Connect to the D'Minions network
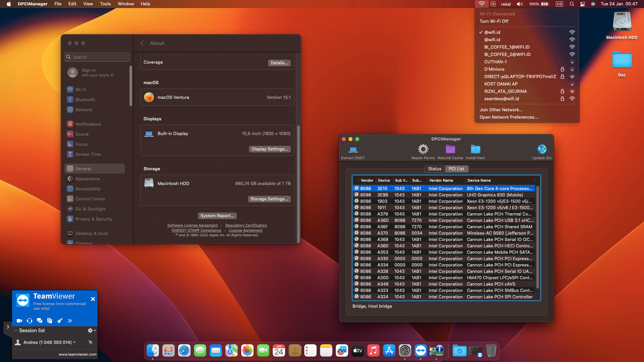Viewport: 644px width, 362px height. (x=495, y=69)
